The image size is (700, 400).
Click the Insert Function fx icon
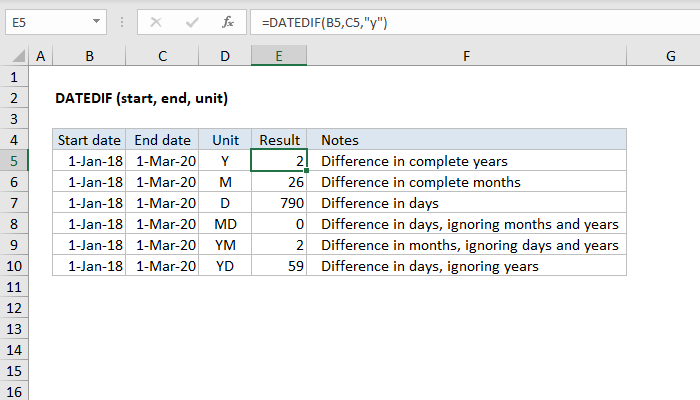tap(228, 20)
